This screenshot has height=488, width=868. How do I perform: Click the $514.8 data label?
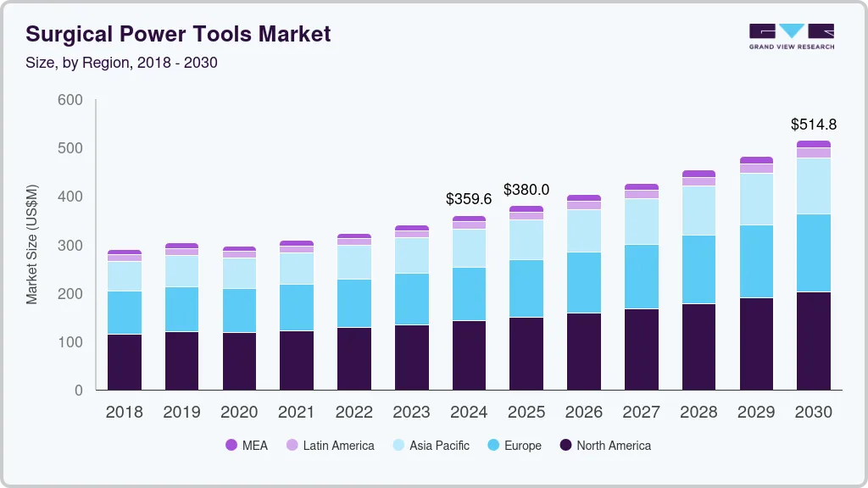tap(814, 125)
